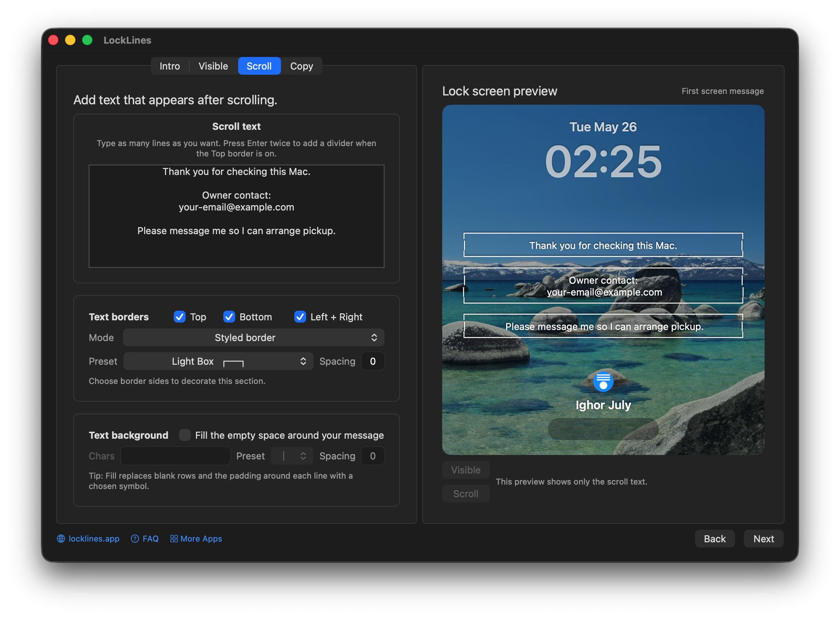This screenshot has height=617, width=840.
Task: Click the password field in lock preview
Action: pyautogui.click(x=603, y=429)
